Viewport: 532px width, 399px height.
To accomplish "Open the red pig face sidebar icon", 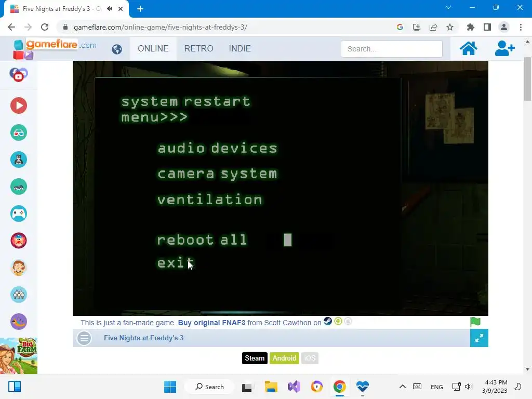I will pyautogui.click(x=19, y=241).
